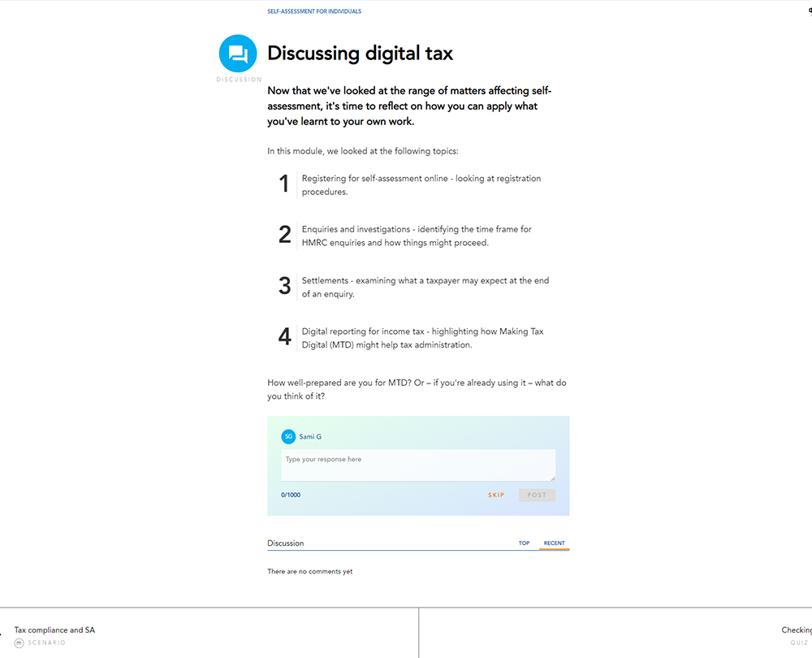
Task: Click the Sami G username
Action: point(310,437)
